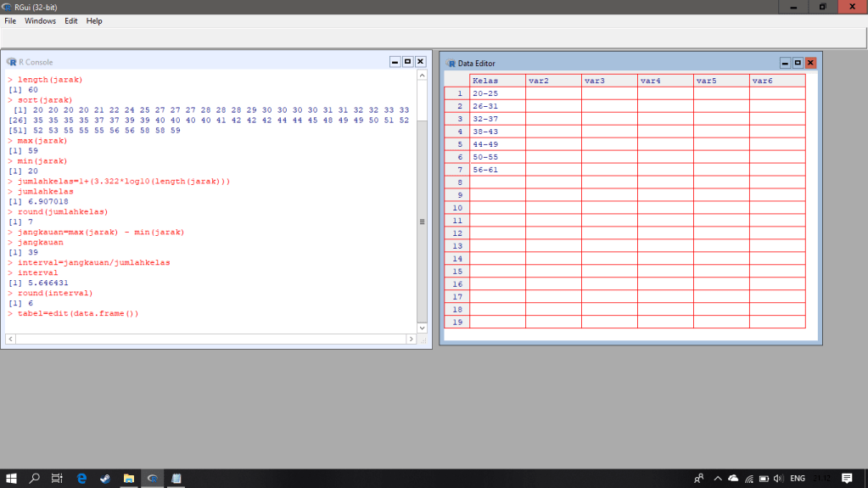Click the Kelas column header

point(497,81)
